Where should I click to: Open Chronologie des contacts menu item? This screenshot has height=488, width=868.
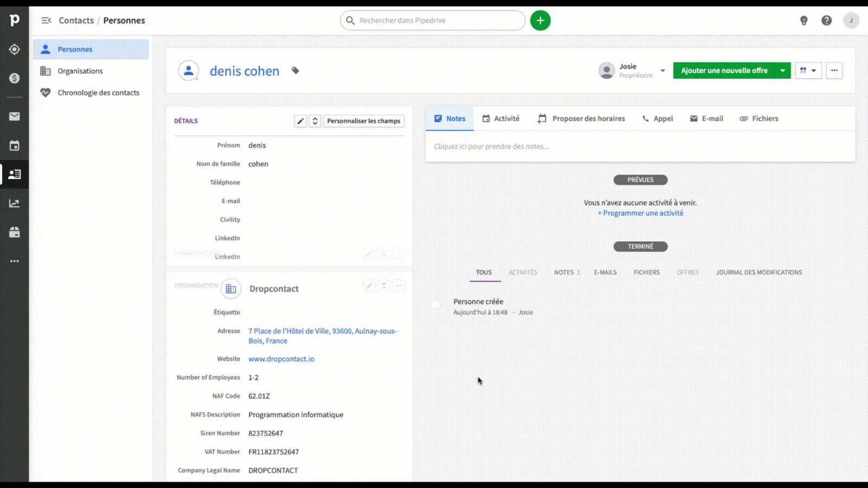point(91,93)
